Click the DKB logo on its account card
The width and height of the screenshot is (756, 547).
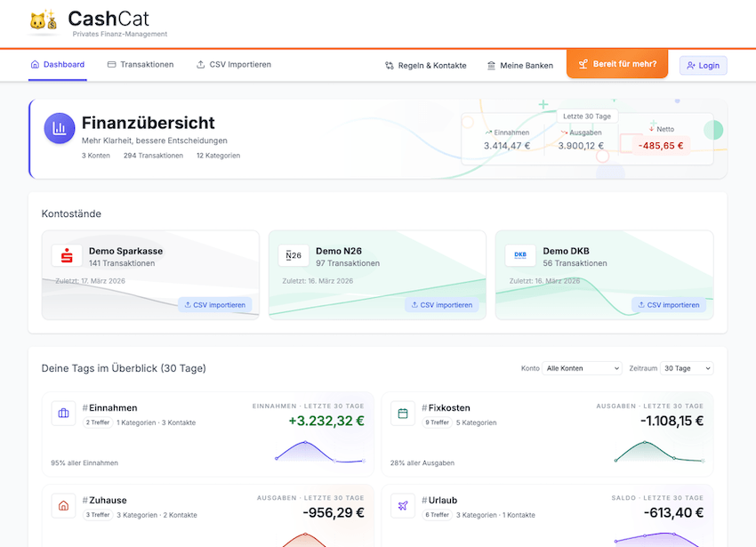(519, 255)
